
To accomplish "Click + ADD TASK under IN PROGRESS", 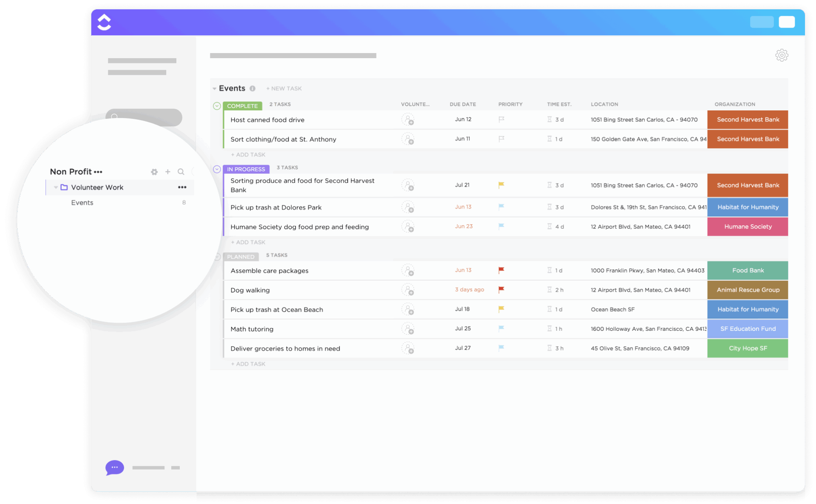I will click(248, 242).
